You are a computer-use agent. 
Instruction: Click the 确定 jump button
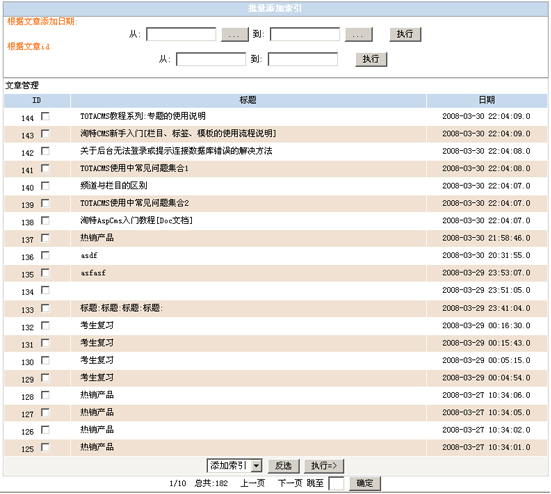point(365,484)
